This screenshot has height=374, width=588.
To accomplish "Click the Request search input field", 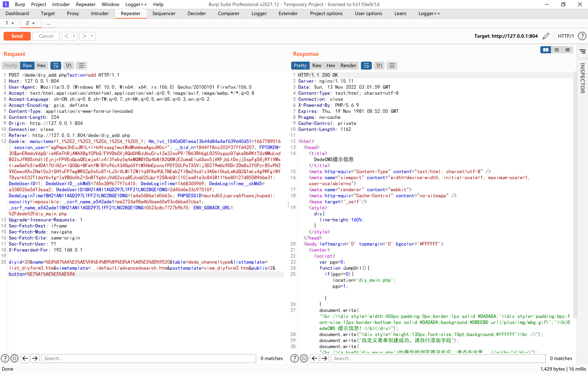I will [x=149, y=358].
